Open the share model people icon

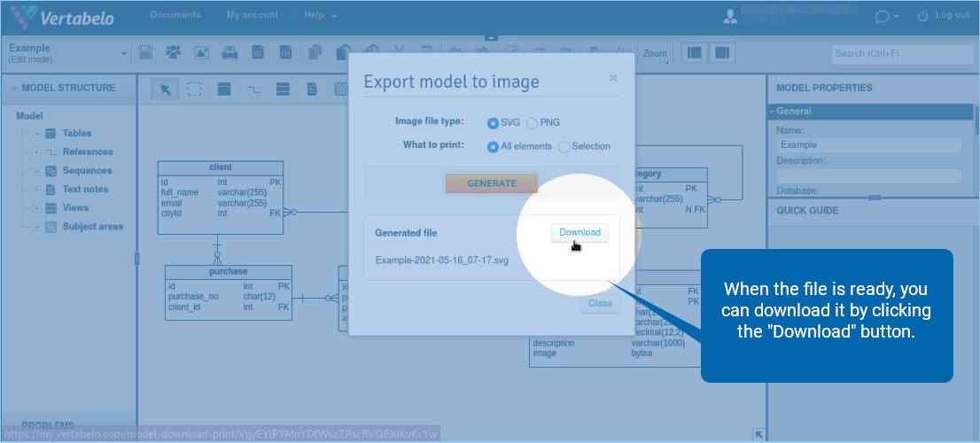(x=173, y=52)
